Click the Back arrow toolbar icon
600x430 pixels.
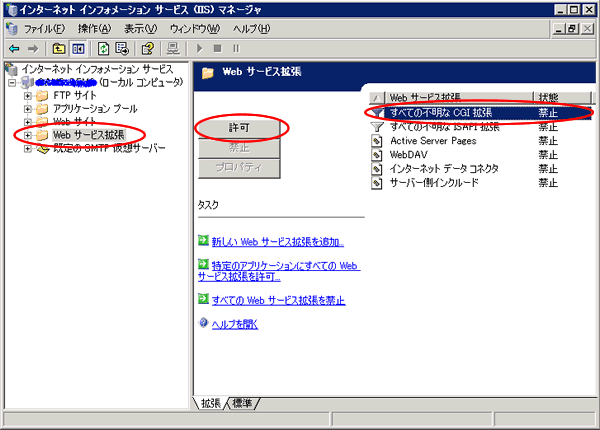click(13, 47)
